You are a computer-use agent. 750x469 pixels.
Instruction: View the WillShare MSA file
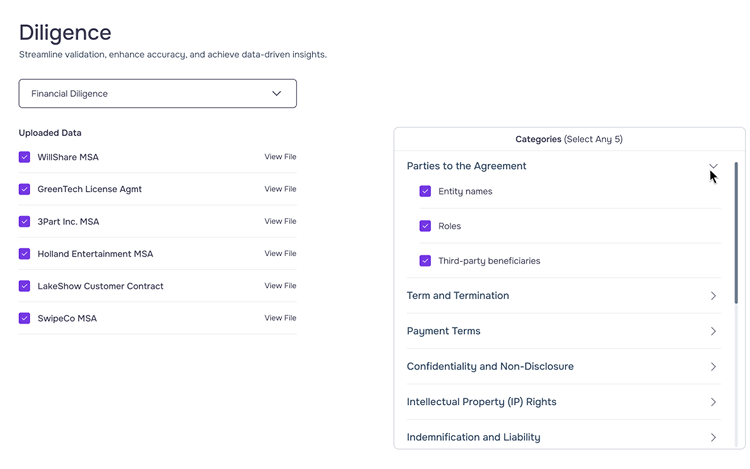click(280, 157)
